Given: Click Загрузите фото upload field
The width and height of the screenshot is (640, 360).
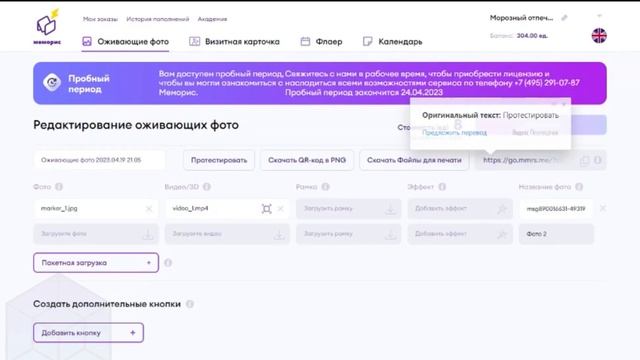Looking at the screenshot, I should 96,234.
